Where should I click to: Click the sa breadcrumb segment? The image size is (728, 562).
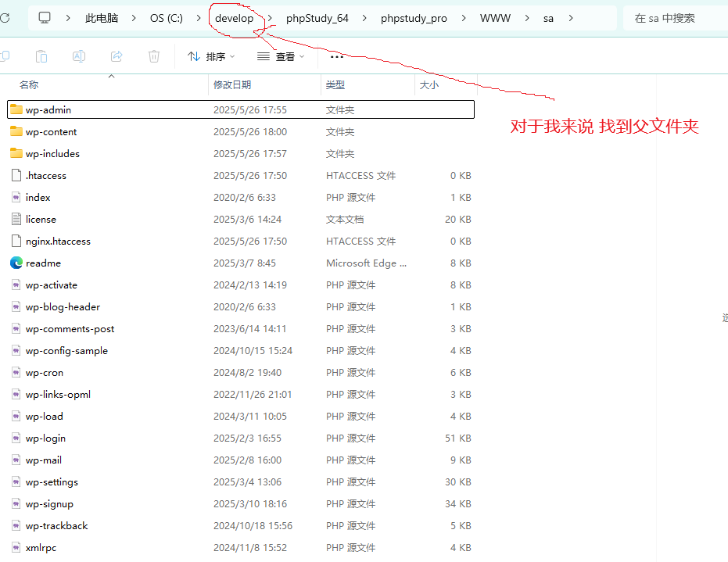pyautogui.click(x=548, y=18)
